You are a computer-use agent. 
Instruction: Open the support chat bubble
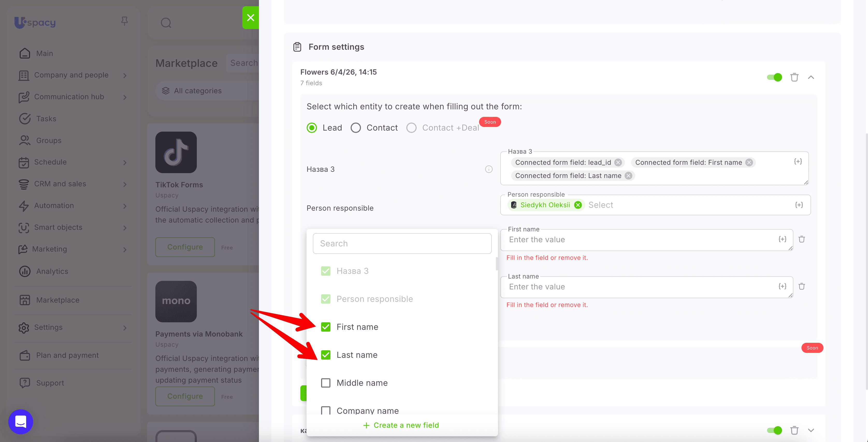tap(21, 422)
